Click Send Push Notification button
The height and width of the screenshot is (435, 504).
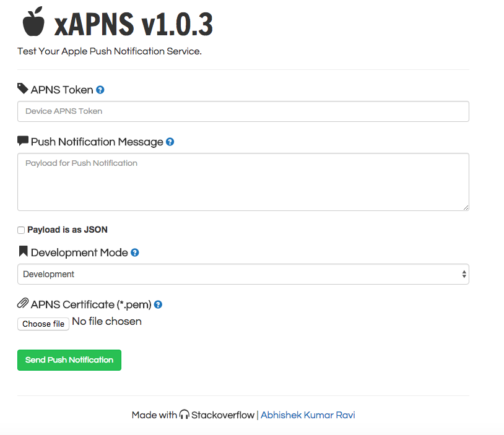click(x=69, y=360)
